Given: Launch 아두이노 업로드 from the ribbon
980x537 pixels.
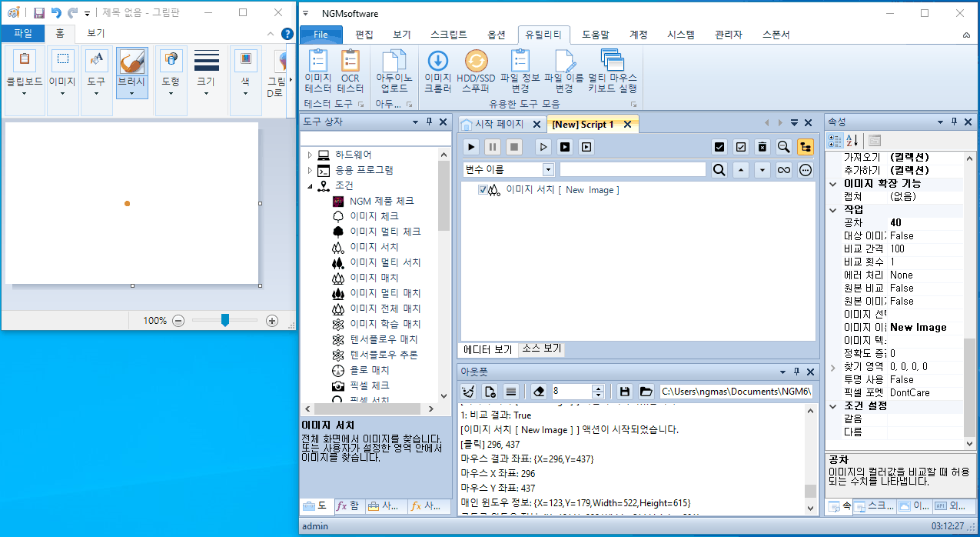Looking at the screenshot, I should tap(394, 71).
